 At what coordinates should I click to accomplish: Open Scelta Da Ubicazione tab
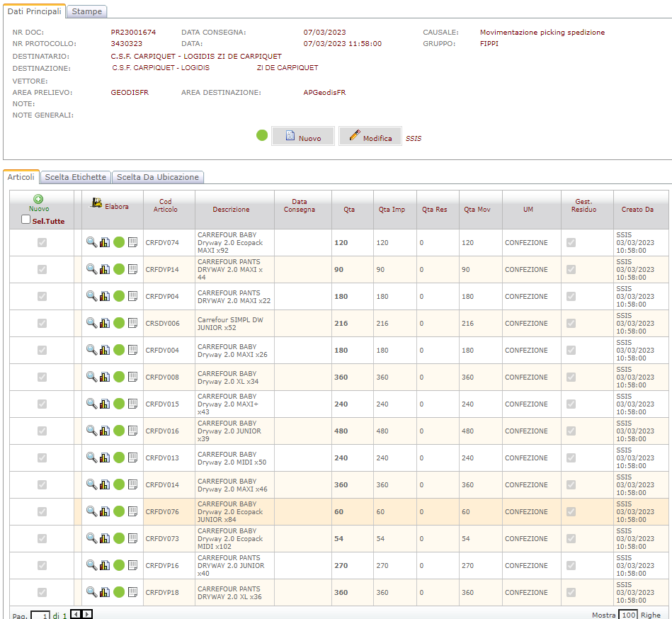(x=158, y=177)
